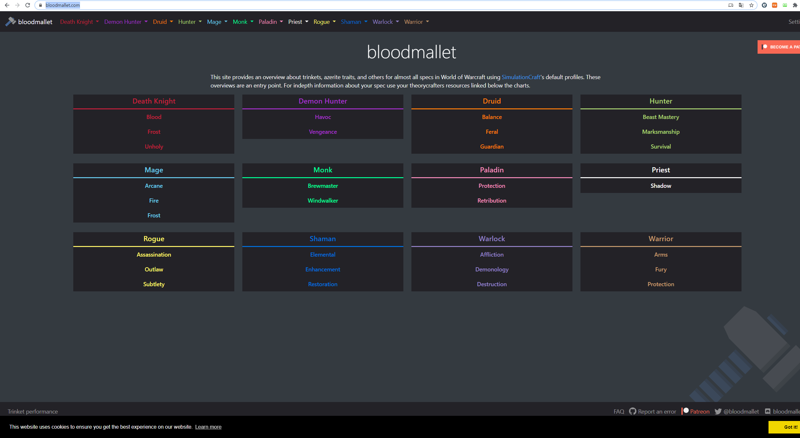Open the Hunter navbar dropdown
800x438 pixels.
click(190, 22)
